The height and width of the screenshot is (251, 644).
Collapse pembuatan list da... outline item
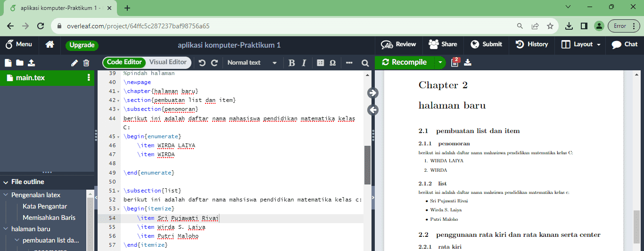pyautogui.click(x=17, y=240)
